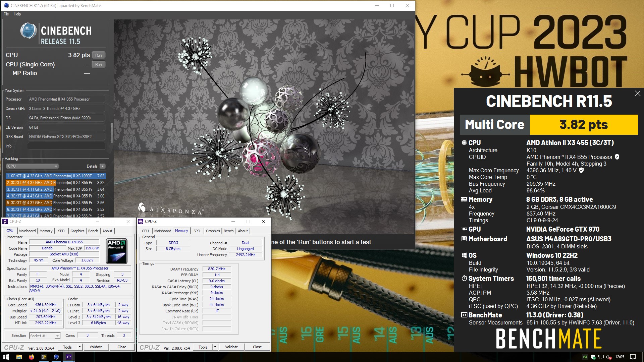Viewport: 644px width, 362px height.
Task: Open the ranking CPU dropdown
Action: point(32,166)
